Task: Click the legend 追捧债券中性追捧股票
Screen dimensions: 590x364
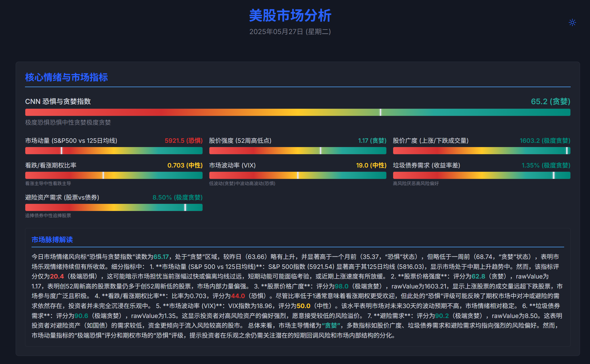Action: click(x=48, y=216)
